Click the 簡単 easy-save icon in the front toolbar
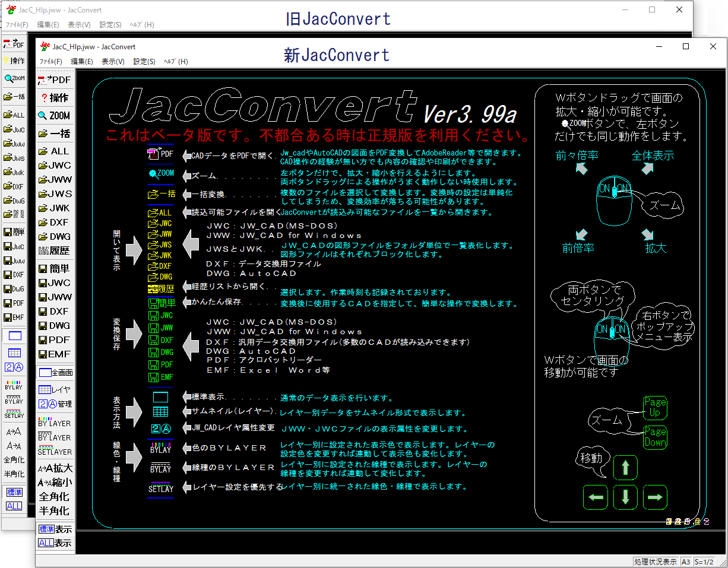728x568 pixels. 54,269
